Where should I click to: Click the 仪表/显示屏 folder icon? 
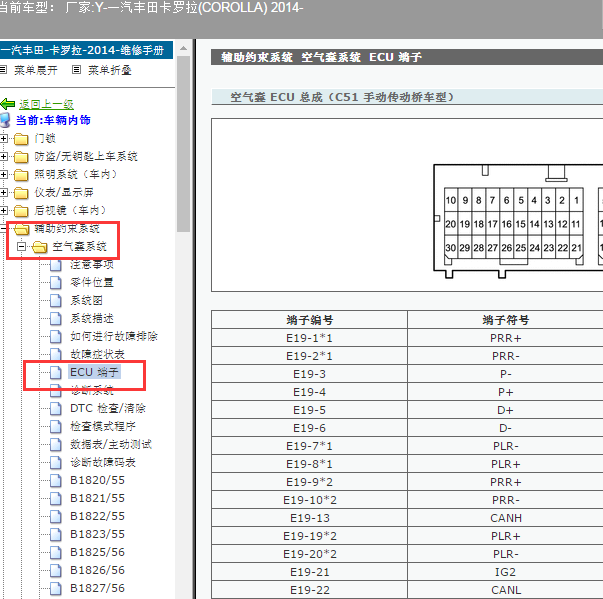click(x=21, y=193)
